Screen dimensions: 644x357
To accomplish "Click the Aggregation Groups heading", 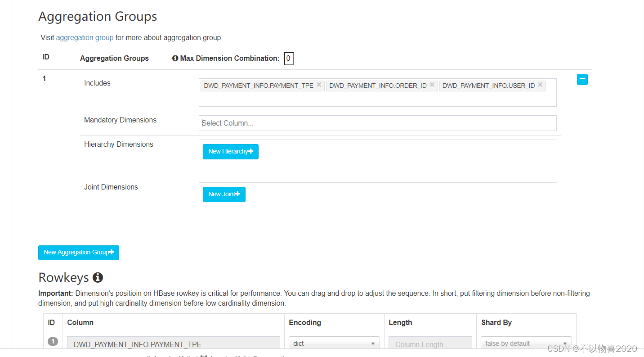I will [x=98, y=17].
